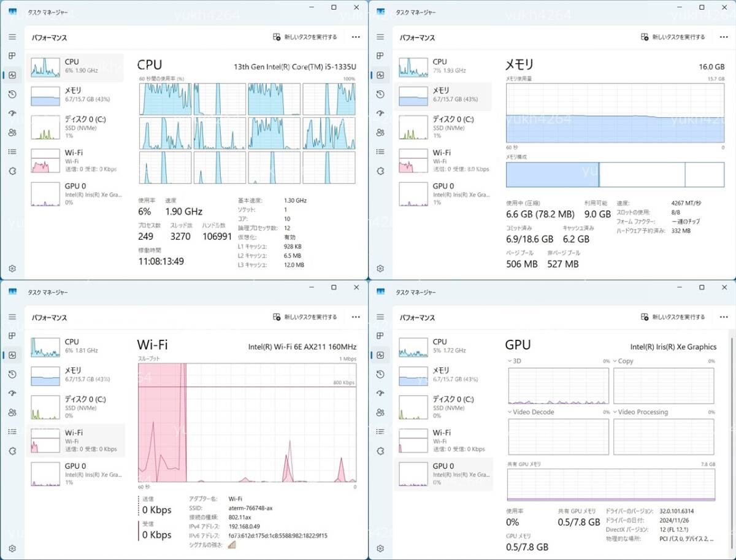The height and width of the screenshot is (560, 736).
Task: Open Settings gear in the CPU window
Action: pos(12,269)
